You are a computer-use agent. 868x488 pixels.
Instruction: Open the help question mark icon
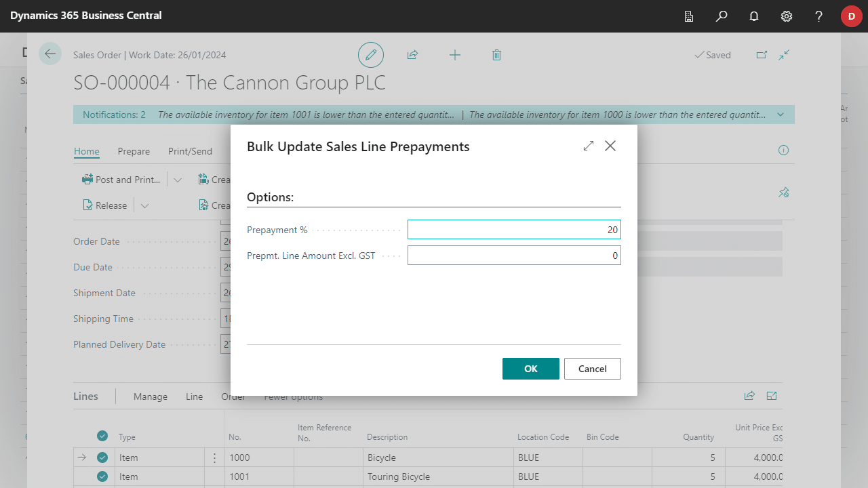[819, 16]
